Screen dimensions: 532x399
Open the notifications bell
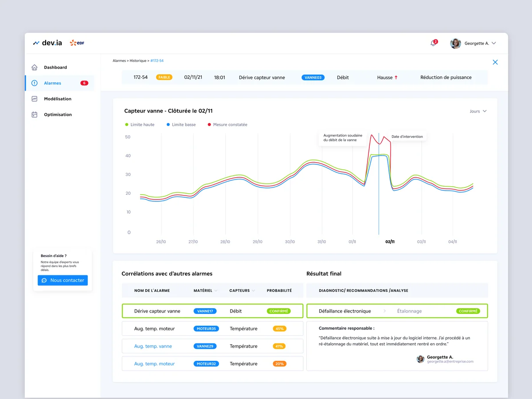[433, 43]
